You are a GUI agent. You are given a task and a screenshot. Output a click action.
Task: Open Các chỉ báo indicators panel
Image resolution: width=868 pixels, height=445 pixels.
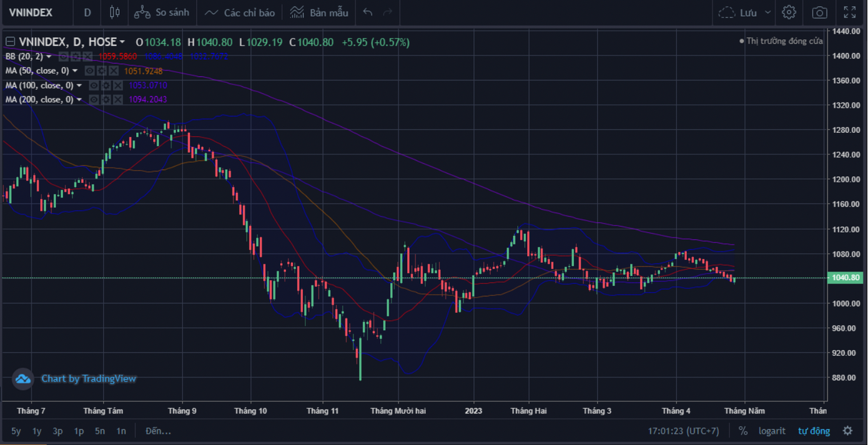(x=239, y=12)
